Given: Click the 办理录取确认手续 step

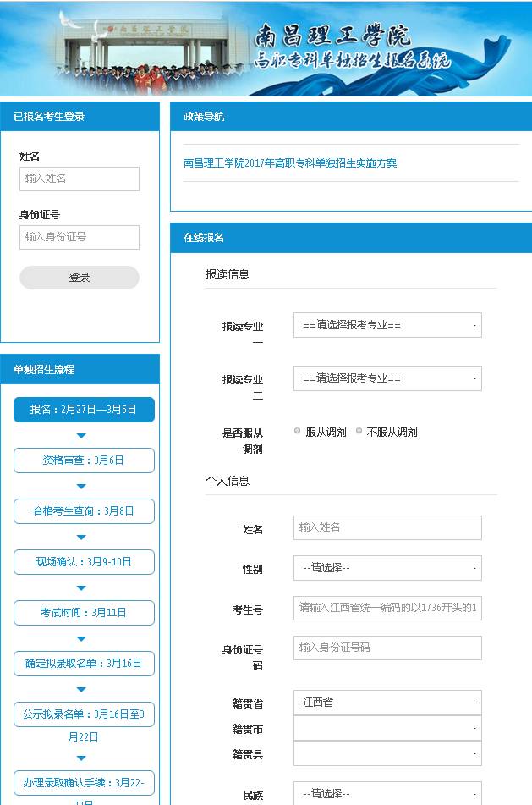Looking at the screenshot, I should [x=84, y=783].
